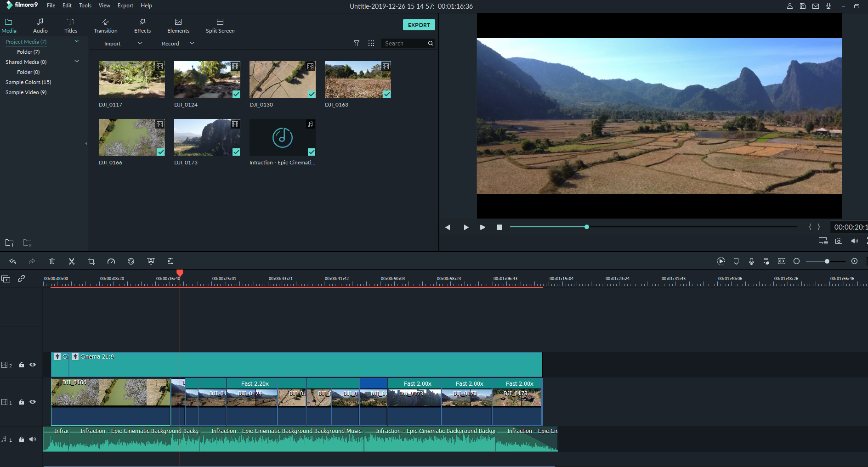Click the Delete trash icon in timeline toolbar
This screenshot has width=868, height=467.
tap(52, 261)
